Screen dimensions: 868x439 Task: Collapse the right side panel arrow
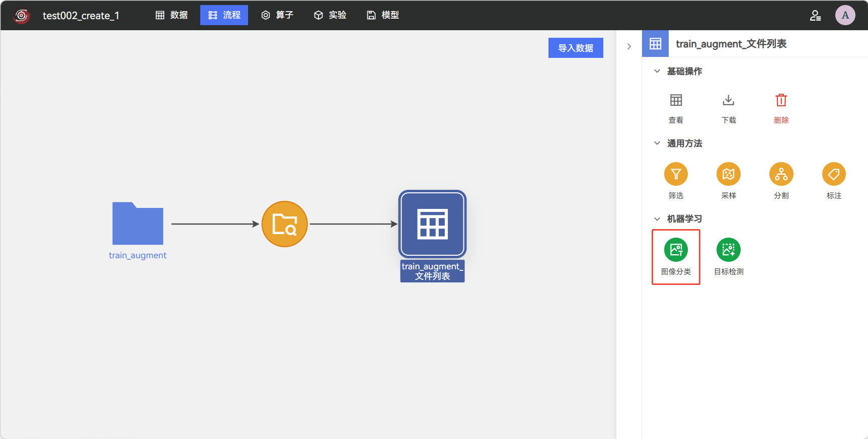[629, 46]
